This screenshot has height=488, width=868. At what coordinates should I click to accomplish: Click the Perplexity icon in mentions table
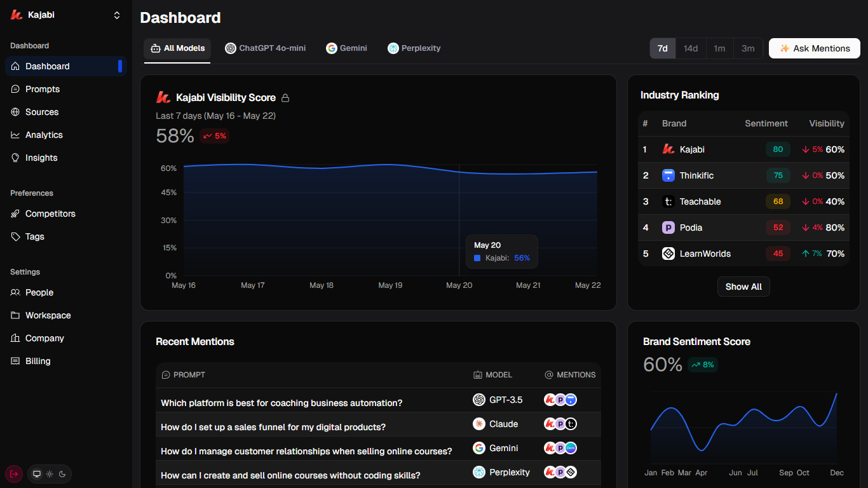tap(479, 472)
